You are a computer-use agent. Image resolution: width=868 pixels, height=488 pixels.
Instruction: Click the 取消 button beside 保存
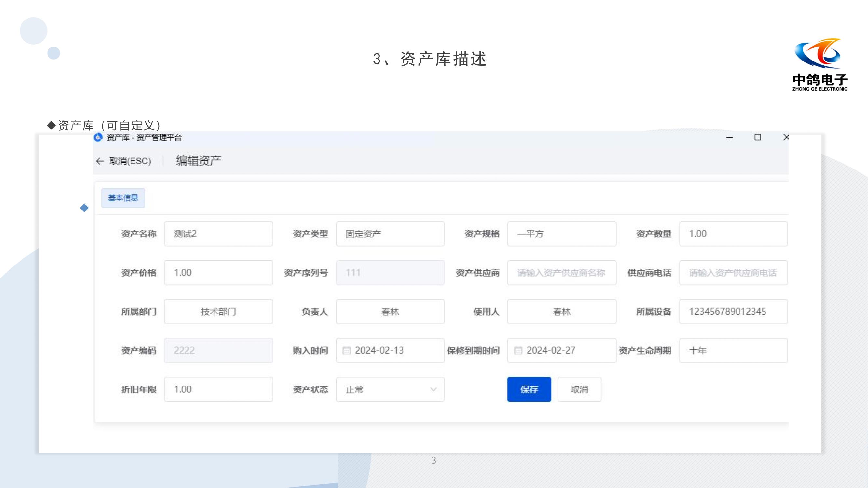tap(580, 390)
